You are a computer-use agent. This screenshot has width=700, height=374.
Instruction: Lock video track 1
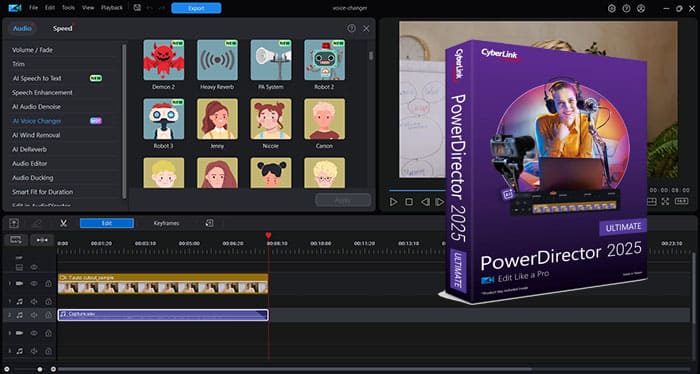coord(48,283)
